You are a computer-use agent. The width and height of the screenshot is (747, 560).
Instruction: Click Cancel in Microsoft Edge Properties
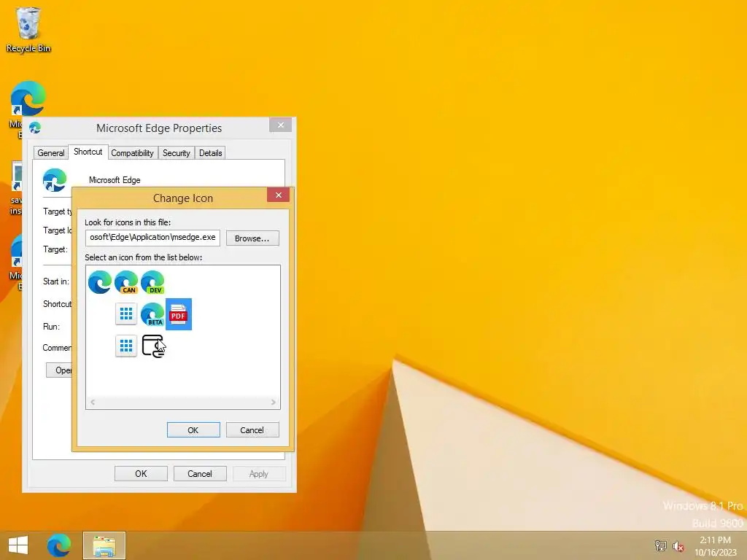point(200,474)
